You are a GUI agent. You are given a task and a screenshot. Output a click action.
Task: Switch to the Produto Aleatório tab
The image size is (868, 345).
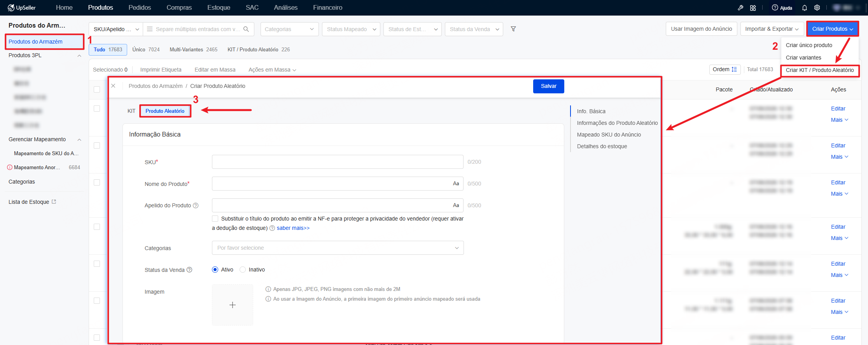click(165, 111)
